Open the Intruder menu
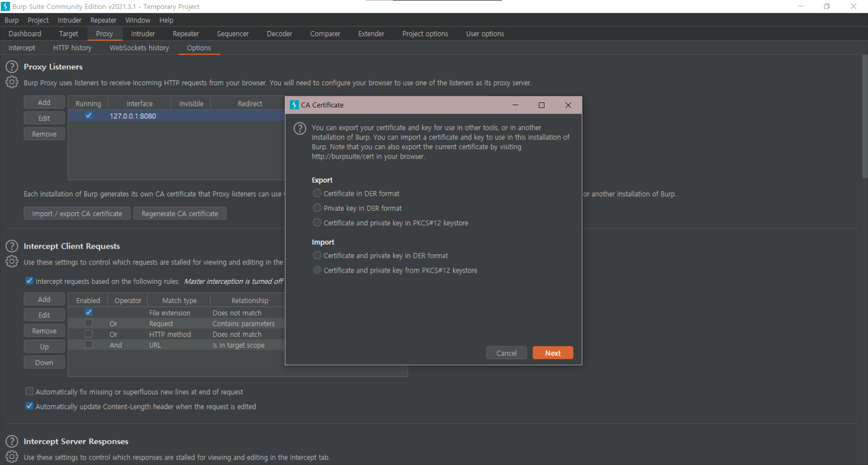The width and height of the screenshot is (868, 465). point(69,20)
